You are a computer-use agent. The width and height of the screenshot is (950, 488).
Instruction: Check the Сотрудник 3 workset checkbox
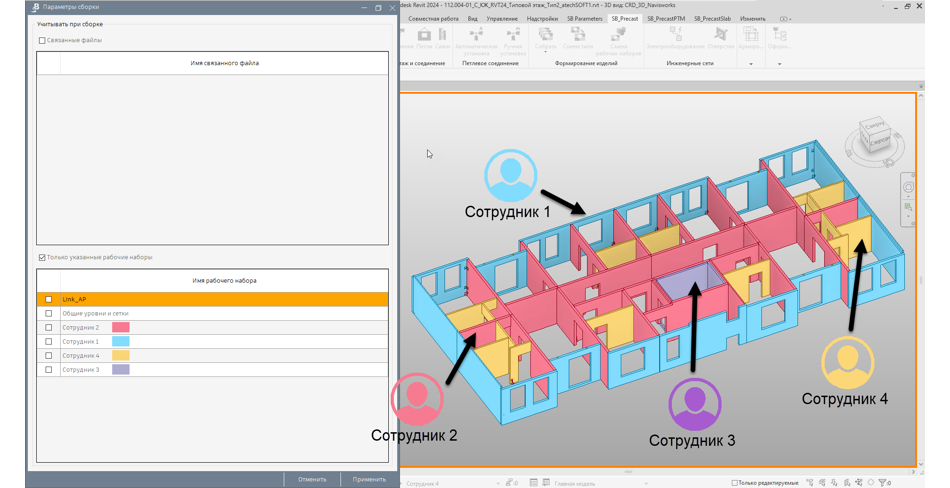pos(48,370)
